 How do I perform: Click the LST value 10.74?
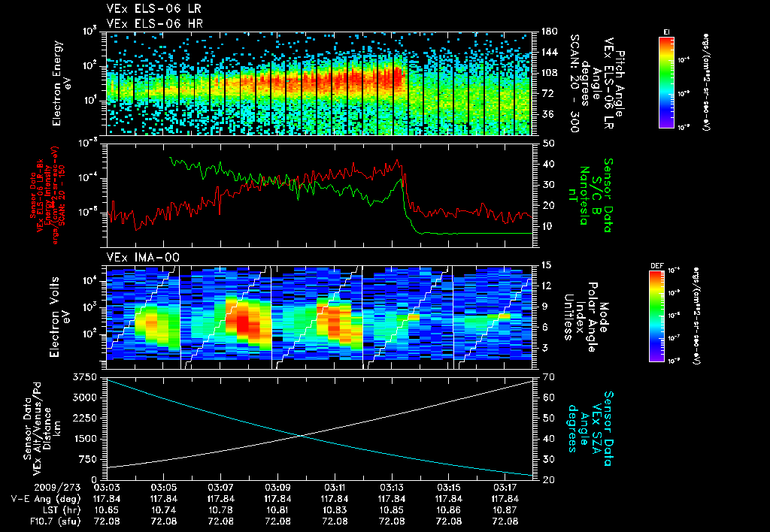163,510
